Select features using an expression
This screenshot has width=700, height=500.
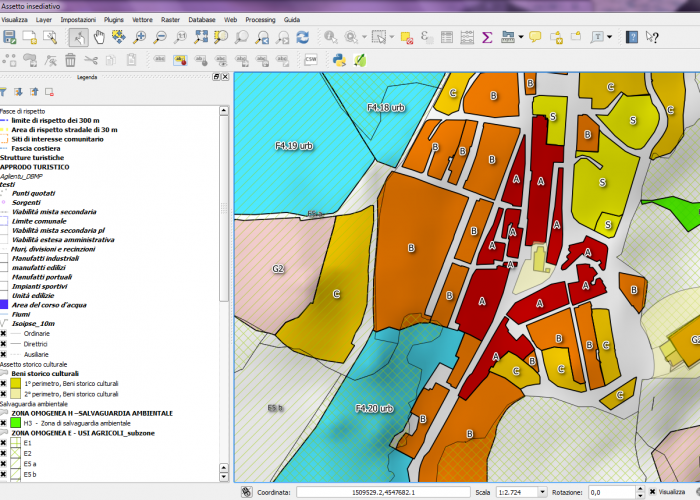pyautogui.click(x=426, y=37)
